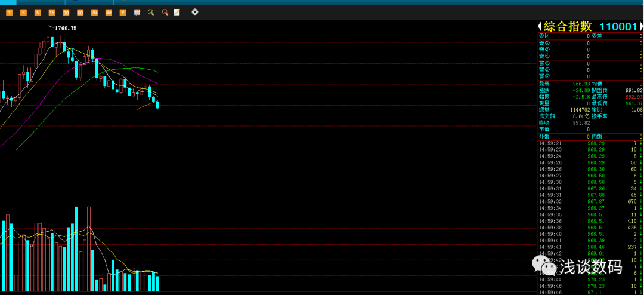The width and height of the screenshot is (644, 295).
Task: Click the 1760.75 high price label
Action: point(66,29)
